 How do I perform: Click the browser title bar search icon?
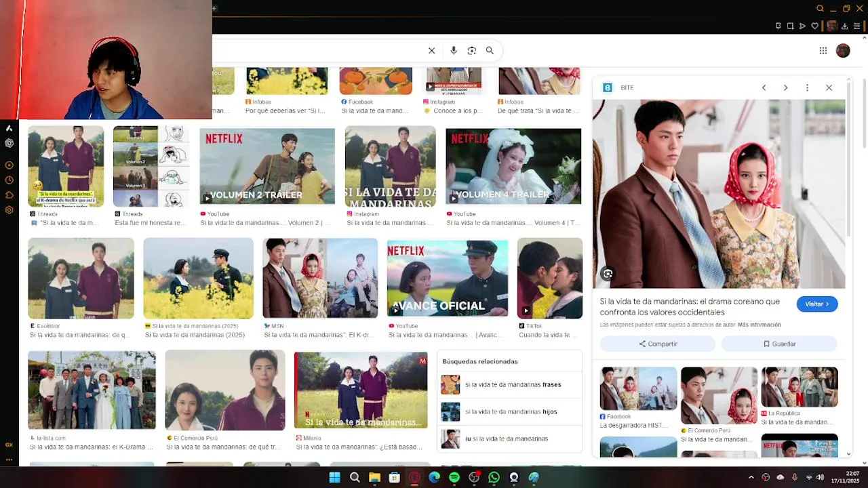820,9
